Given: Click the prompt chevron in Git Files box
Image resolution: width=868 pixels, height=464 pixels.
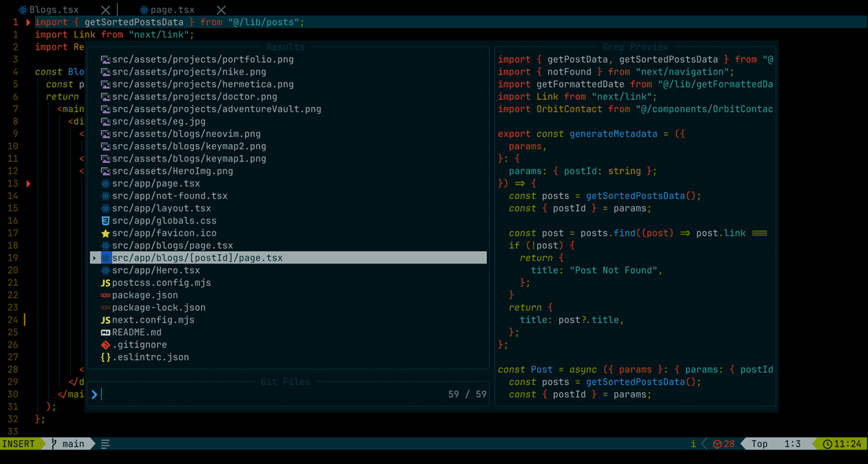Looking at the screenshot, I should point(95,395).
